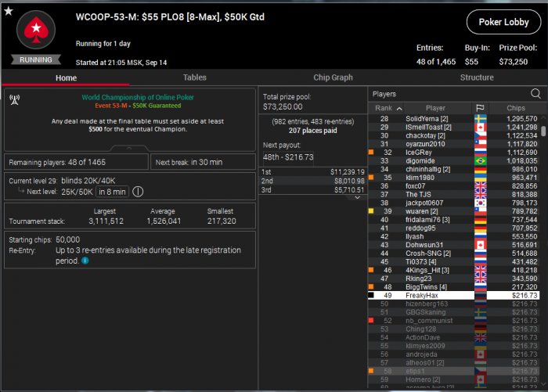Sort players by Rank column
The height and width of the screenshot is (392, 548).
(388, 108)
